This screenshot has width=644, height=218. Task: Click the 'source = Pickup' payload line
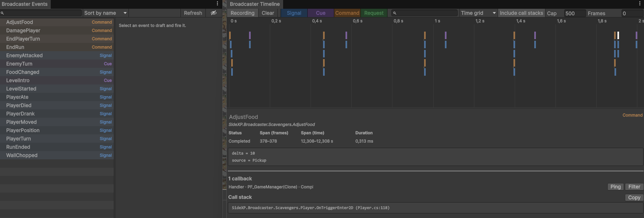click(x=249, y=160)
